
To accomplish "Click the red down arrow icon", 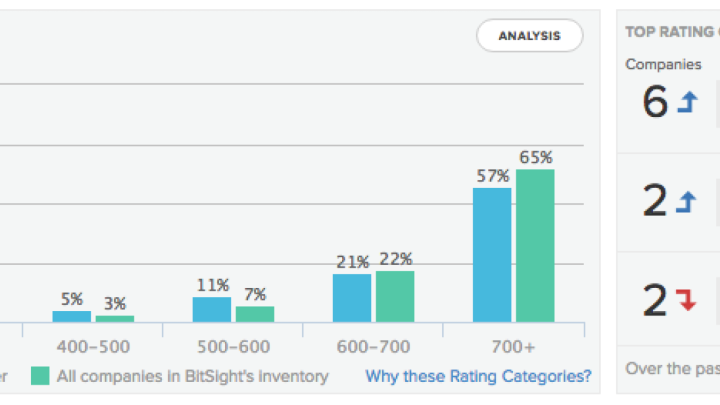I will [686, 299].
